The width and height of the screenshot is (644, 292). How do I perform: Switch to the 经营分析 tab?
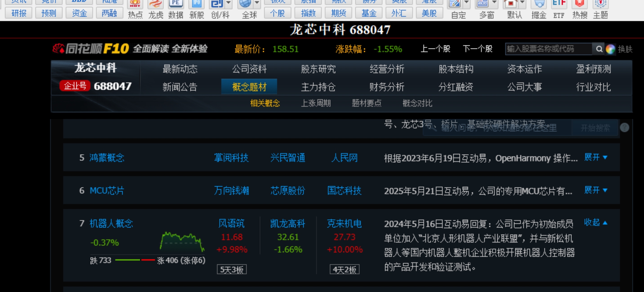click(x=387, y=69)
